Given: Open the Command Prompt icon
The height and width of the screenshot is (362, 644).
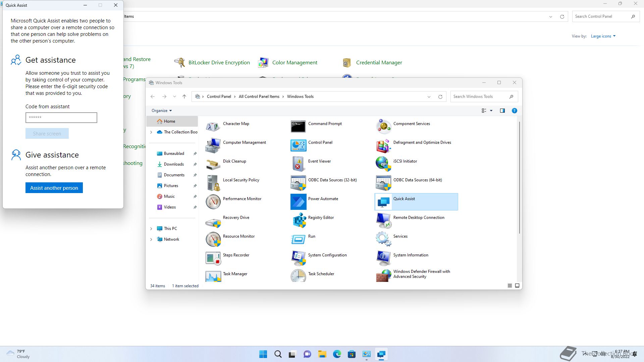Looking at the screenshot, I should [298, 127].
